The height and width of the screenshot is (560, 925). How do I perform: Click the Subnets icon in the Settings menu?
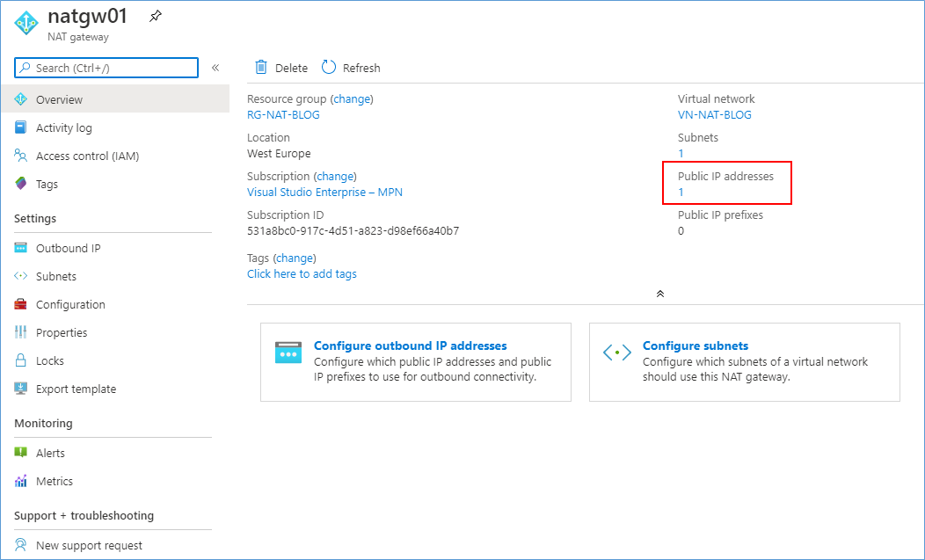(x=20, y=276)
